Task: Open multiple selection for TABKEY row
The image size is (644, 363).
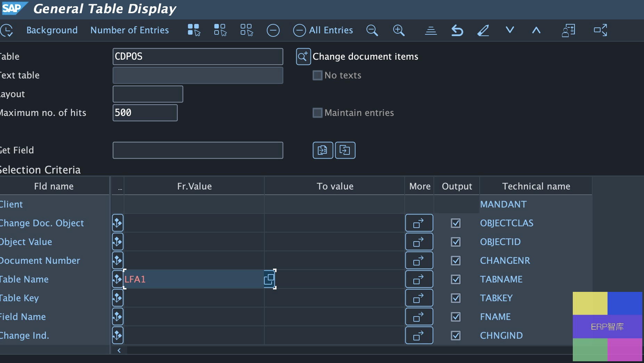Action: click(x=419, y=298)
